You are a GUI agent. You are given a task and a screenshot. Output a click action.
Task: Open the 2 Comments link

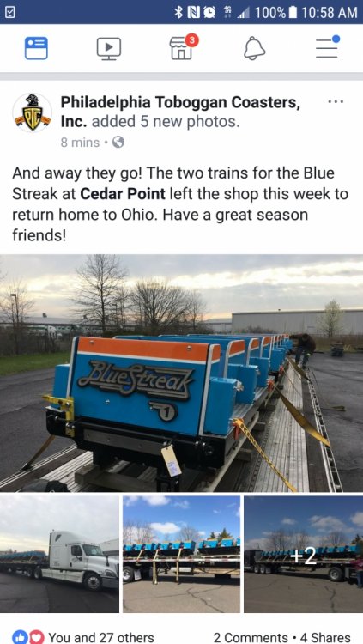pos(251,637)
